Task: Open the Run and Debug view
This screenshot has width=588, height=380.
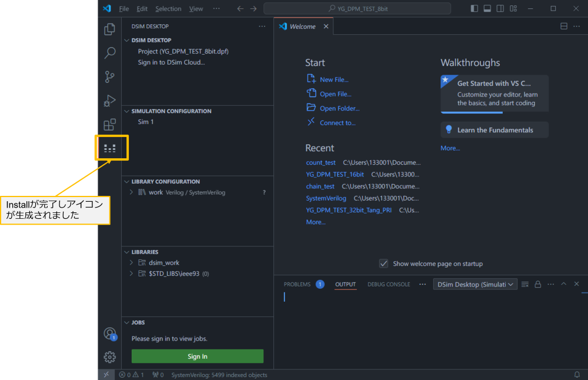Action: click(x=109, y=101)
